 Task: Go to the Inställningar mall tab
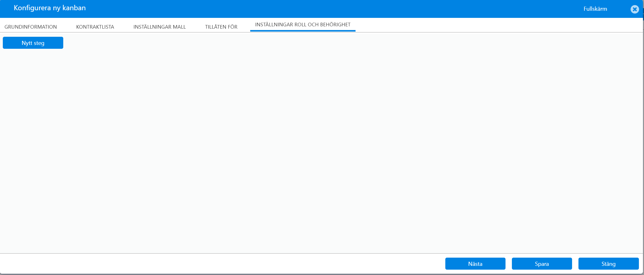[x=160, y=27]
